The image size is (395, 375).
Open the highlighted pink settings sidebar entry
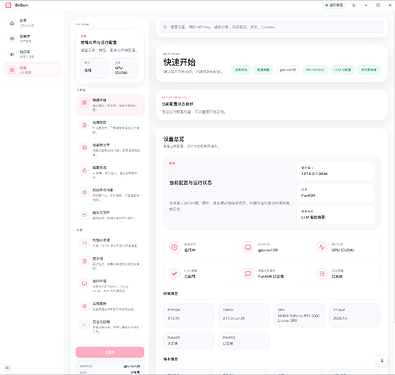coord(32,70)
